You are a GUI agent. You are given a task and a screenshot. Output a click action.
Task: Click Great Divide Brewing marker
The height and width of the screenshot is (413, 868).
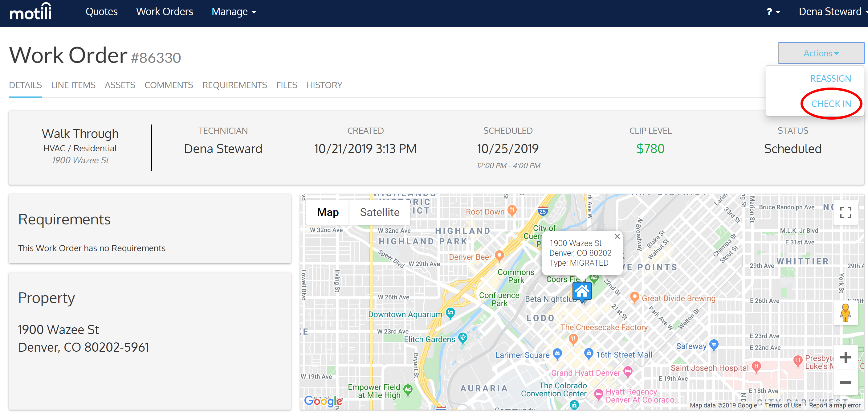[634, 297]
